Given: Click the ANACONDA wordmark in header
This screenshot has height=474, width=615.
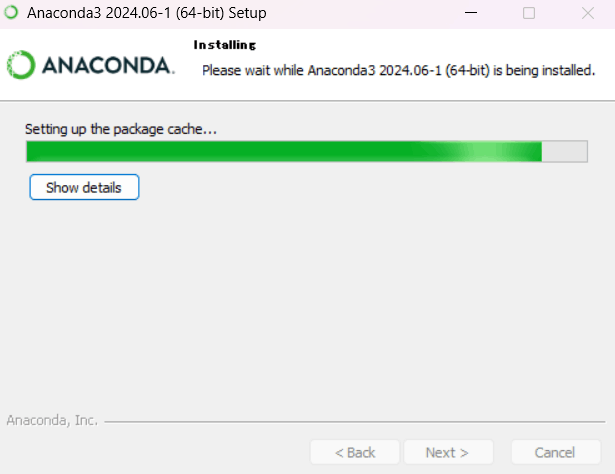Looking at the screenshot, I should [x=108, y=65].
